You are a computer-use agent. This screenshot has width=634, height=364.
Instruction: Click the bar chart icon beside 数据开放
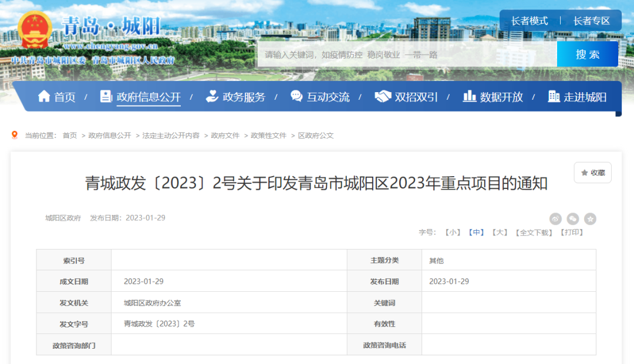469,96
